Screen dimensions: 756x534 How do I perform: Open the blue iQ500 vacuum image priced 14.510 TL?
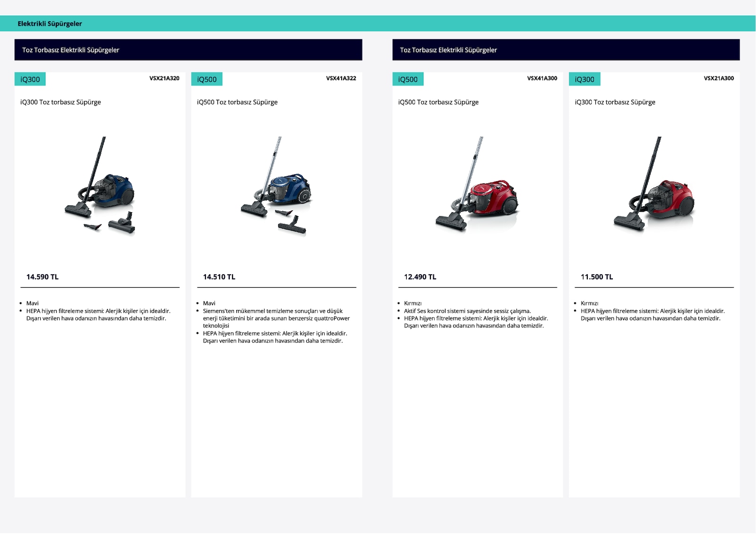click(276, 186)
